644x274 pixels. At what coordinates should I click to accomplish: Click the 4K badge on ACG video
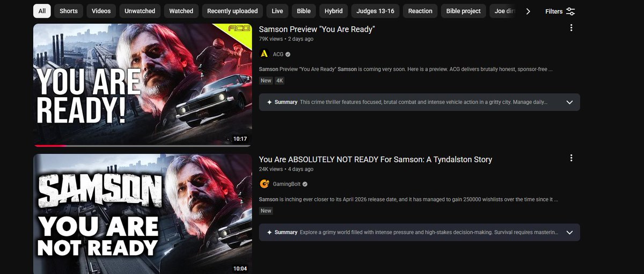[x=280, y=81]
